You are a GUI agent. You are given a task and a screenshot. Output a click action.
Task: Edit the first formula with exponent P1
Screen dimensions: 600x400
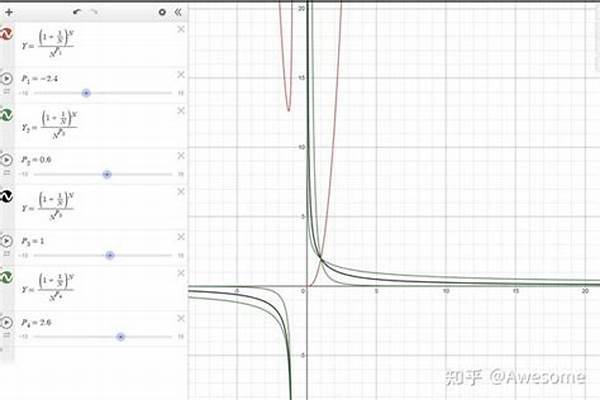point(48,43)
